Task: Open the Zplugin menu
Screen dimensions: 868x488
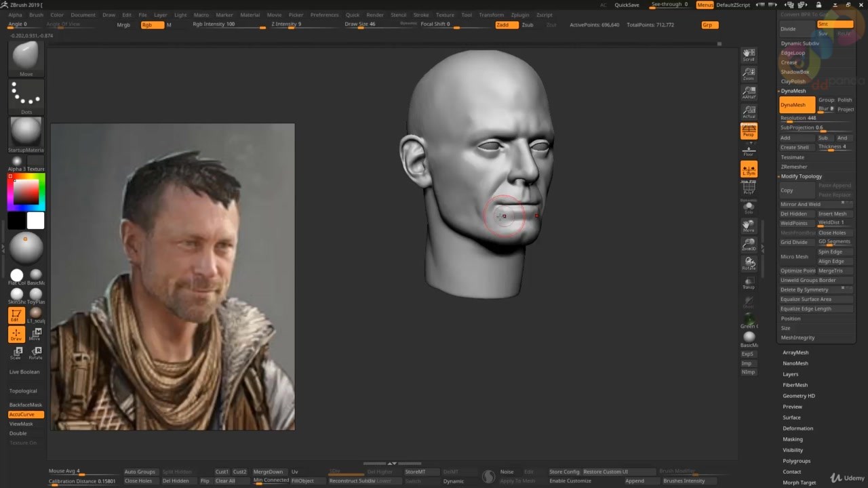Action: click(x=520, y=15)
